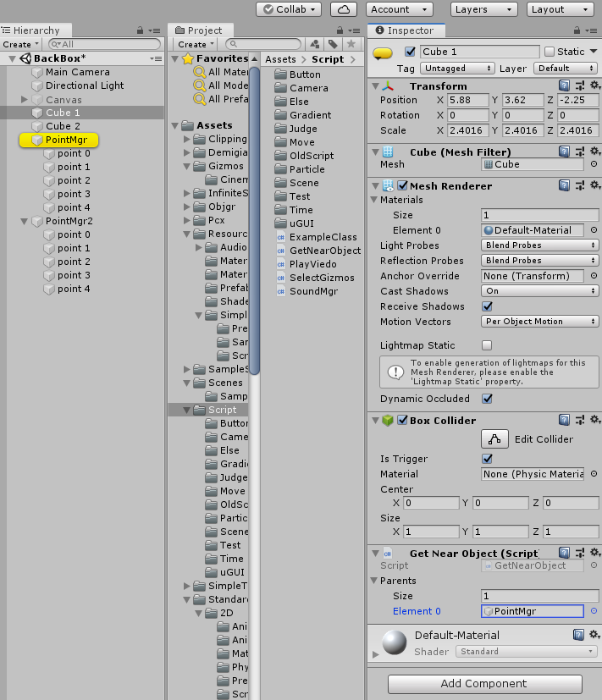602x700 pixels.
Task: Open Transform component help book icon
Action: pos(564,85)
